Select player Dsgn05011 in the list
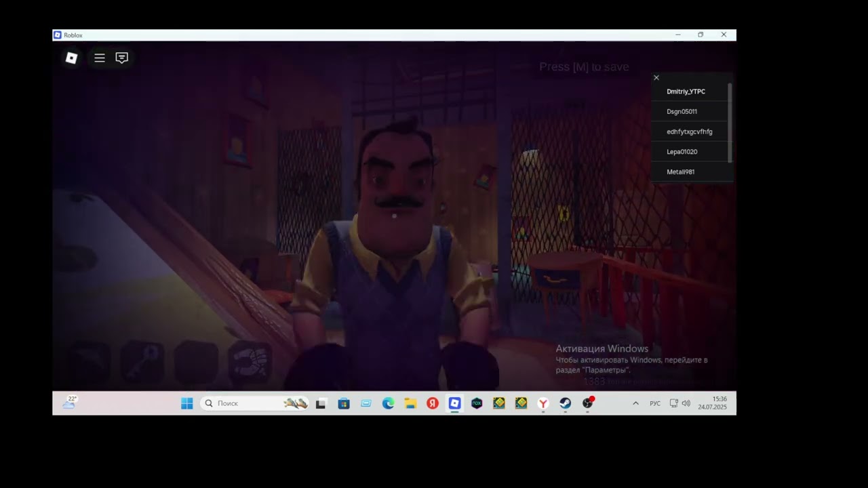 [x=689, y=112]
